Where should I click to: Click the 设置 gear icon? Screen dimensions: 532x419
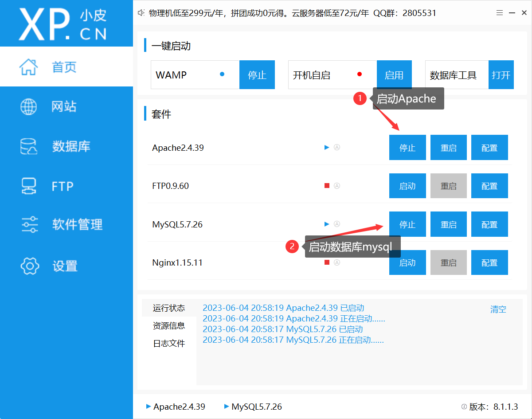point(30,266)
